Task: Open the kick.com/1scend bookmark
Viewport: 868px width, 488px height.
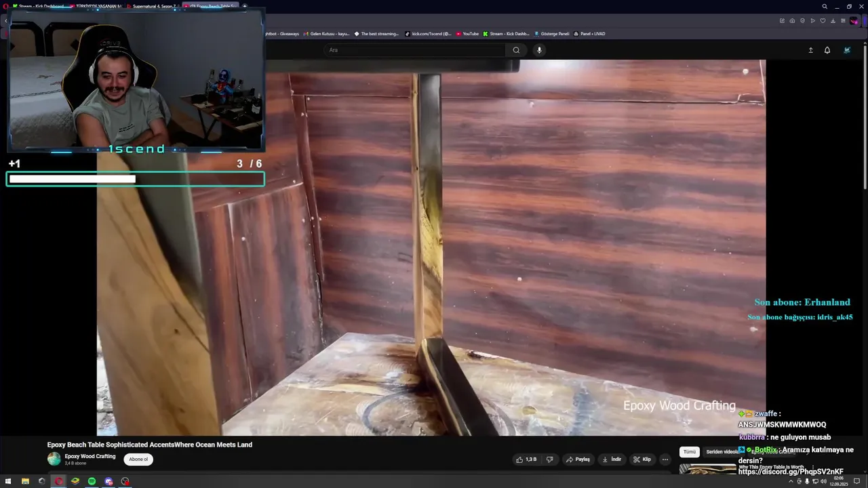Action: pyautogui.click(x=428, y=34)
